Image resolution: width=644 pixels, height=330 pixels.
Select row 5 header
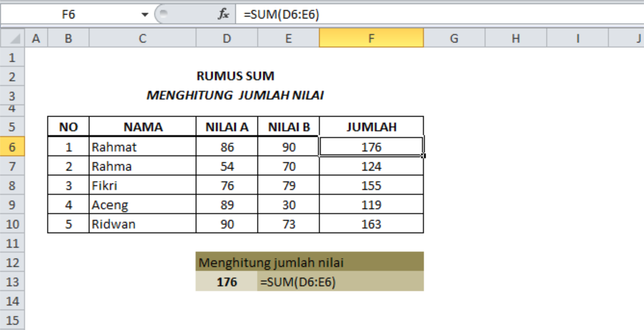[12, 127]
